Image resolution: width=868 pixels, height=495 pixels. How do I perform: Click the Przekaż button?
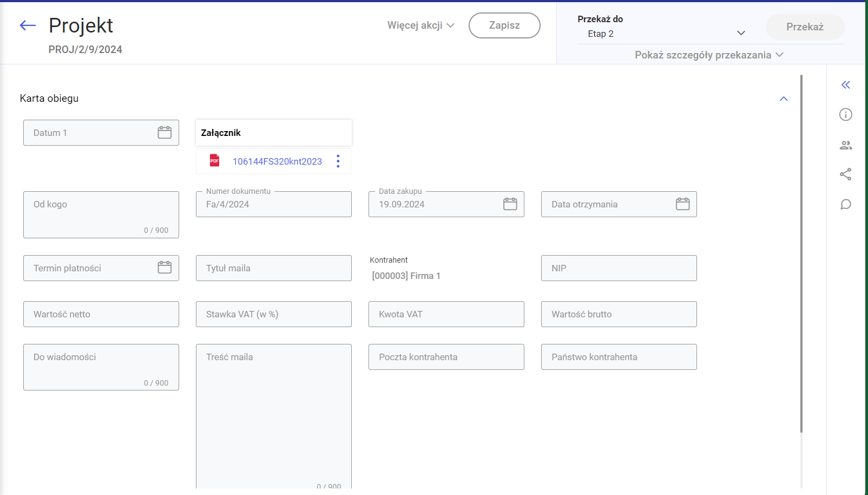[x=804, y=27]
